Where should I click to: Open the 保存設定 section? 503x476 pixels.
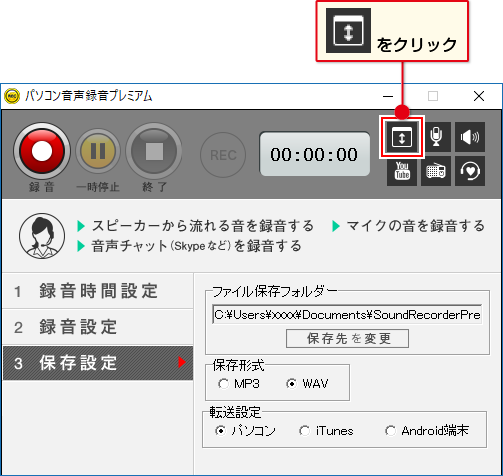pos(98,363)
